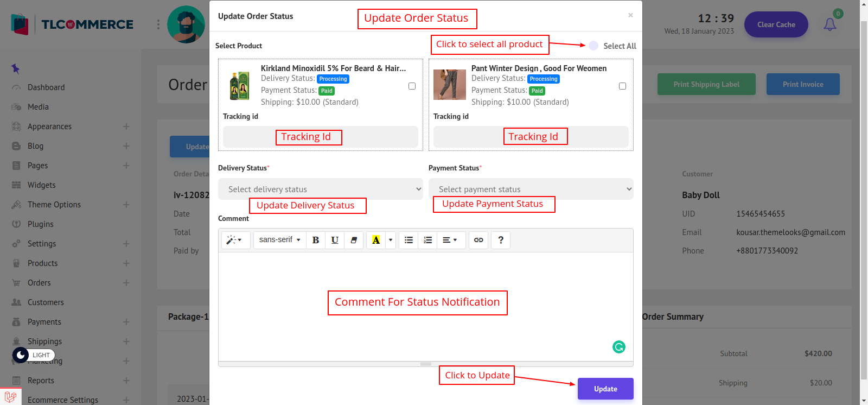868x405 pixels.
Task: Open the Select delivery status dropdown
Action: 320,189
